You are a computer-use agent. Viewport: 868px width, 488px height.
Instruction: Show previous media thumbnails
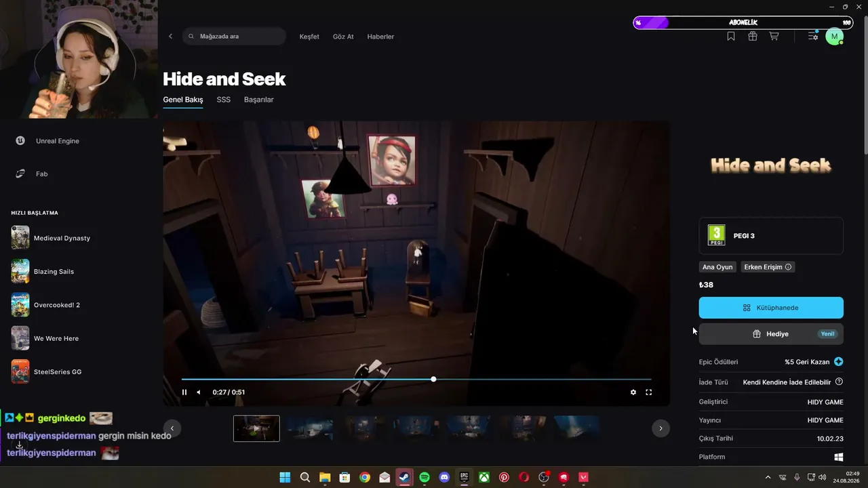point(172,428)
